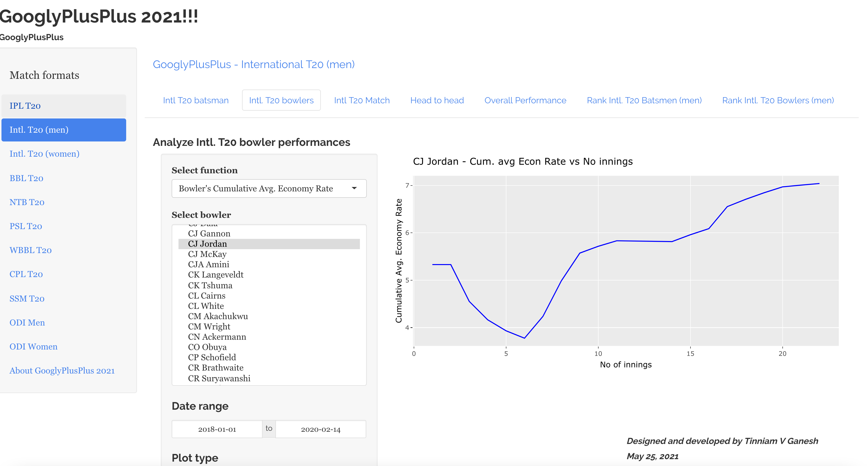Select Head to head tab
The width and height of the screenshot is (868, 466).
click(437, 101)
